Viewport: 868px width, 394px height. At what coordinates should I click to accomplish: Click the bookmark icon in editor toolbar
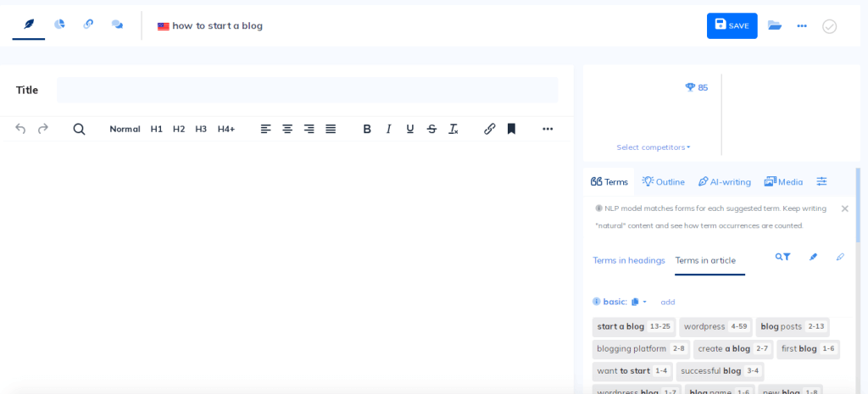tap(511, 129)
